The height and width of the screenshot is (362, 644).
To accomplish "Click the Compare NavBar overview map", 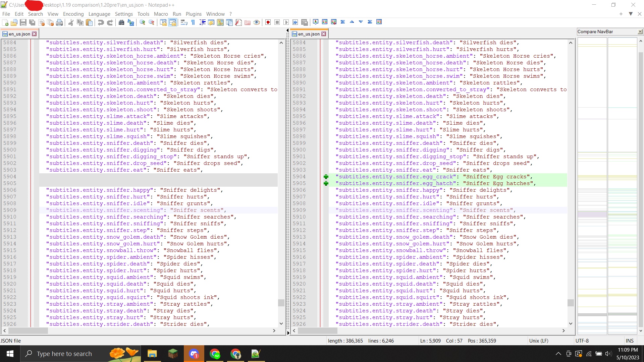I will tap(607, 184).
